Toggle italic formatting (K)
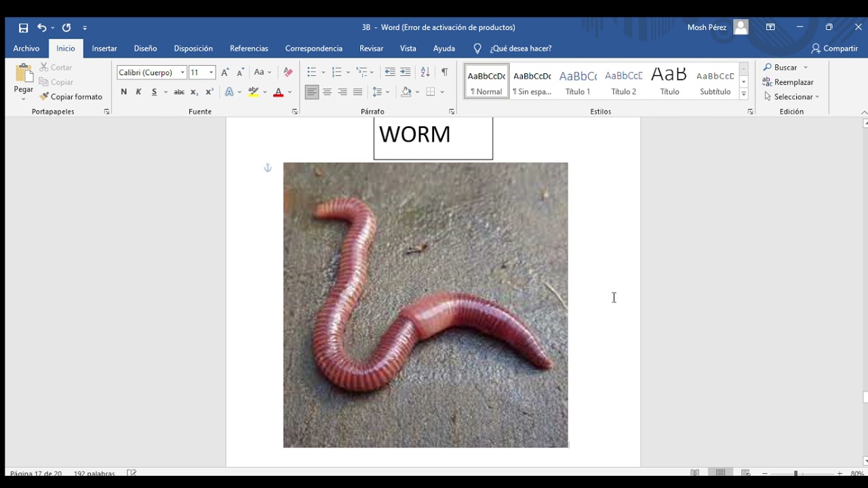The image size is (868, 488). 138,92
